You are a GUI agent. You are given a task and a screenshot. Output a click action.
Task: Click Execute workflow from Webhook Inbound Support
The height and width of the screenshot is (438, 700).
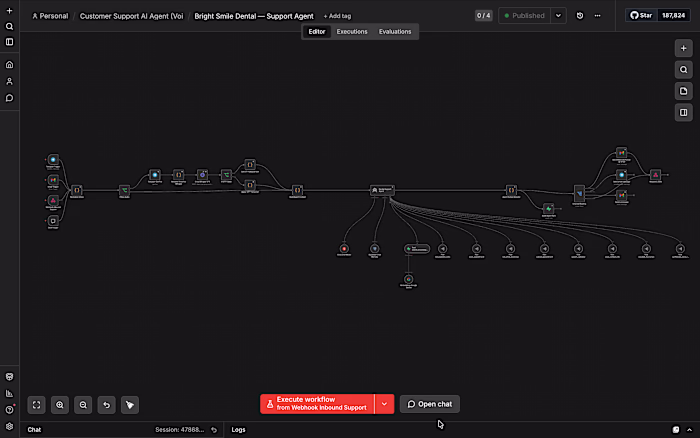pyautogui.click(x=317, y=404)
